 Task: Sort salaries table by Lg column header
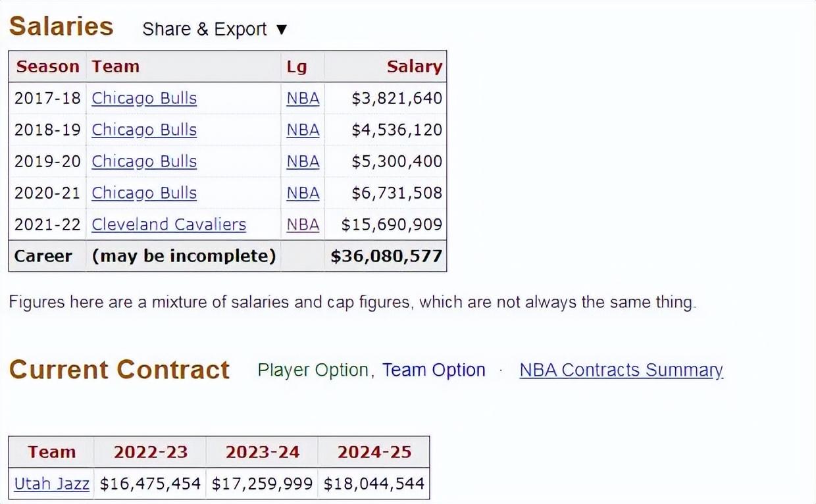point(303,66)
